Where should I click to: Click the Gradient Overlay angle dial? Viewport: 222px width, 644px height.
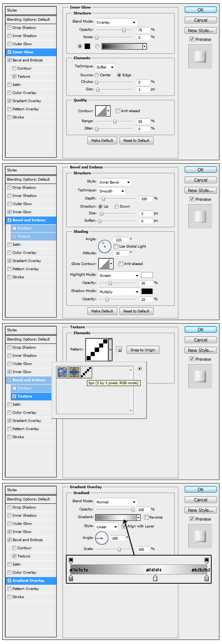(102, 538)
